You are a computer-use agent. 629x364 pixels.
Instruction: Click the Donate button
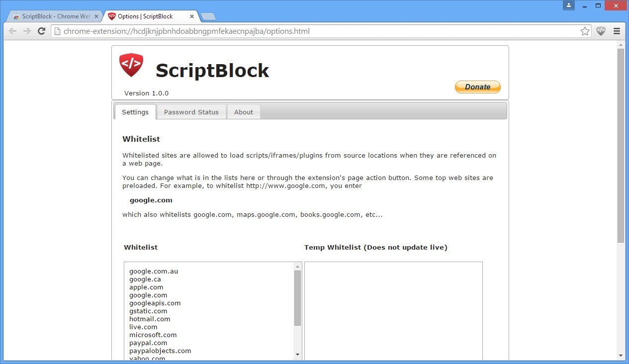(x=477, y=87)
